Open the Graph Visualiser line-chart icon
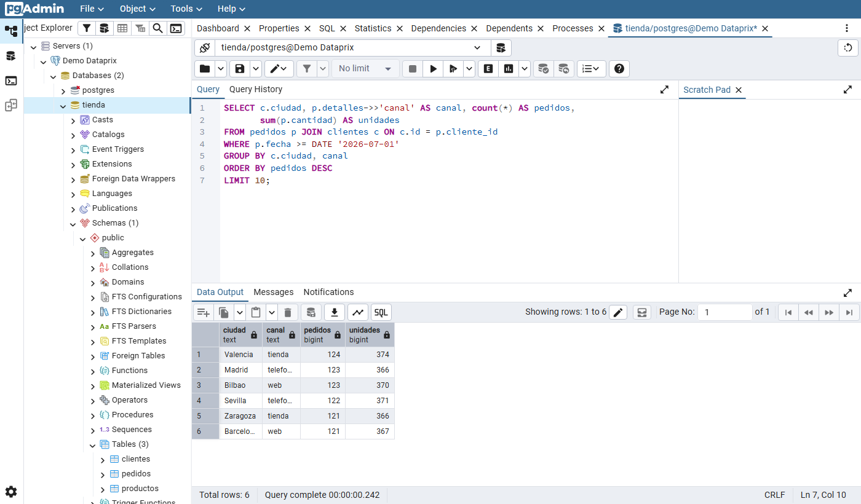The width and height of the screenshot is (861, 504). point(357,312)
